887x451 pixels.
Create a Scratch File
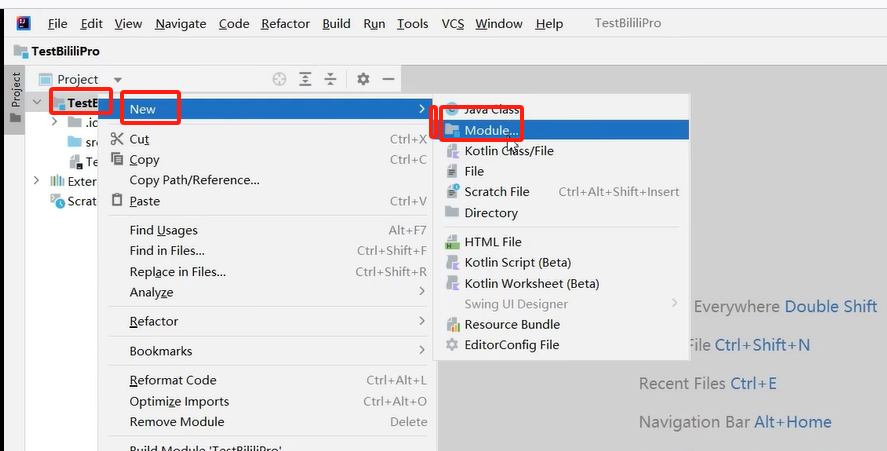pyautogui.click(x=562, y=192)
